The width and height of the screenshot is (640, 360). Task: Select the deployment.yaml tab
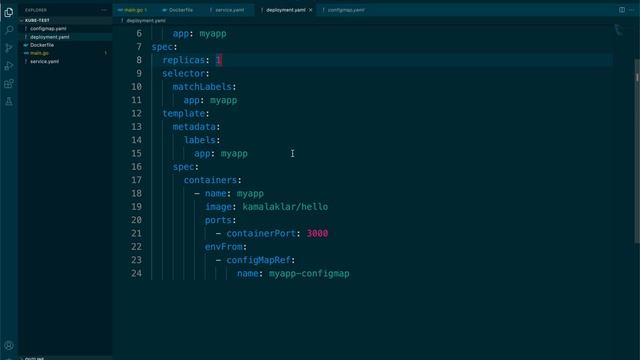pos(285,10)
